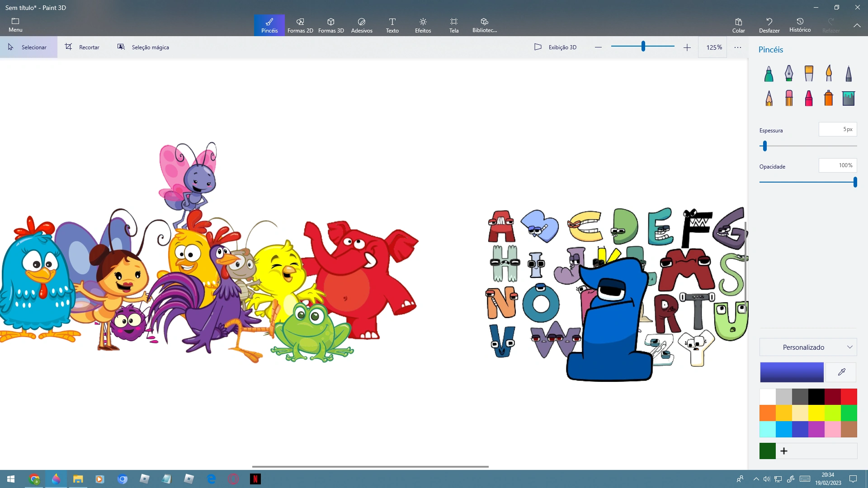Select the Spray can tool

[x=829, y=98]
